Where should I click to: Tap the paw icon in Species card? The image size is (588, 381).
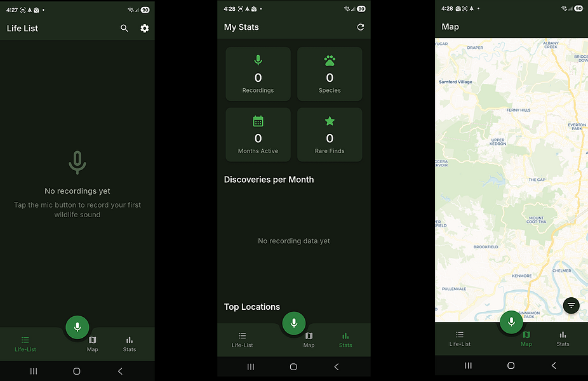[x=330, y=60]
